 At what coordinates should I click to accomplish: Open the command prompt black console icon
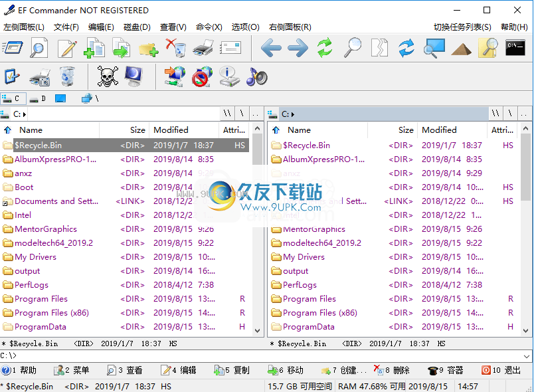pyautogui.click(x=515, y=48)
